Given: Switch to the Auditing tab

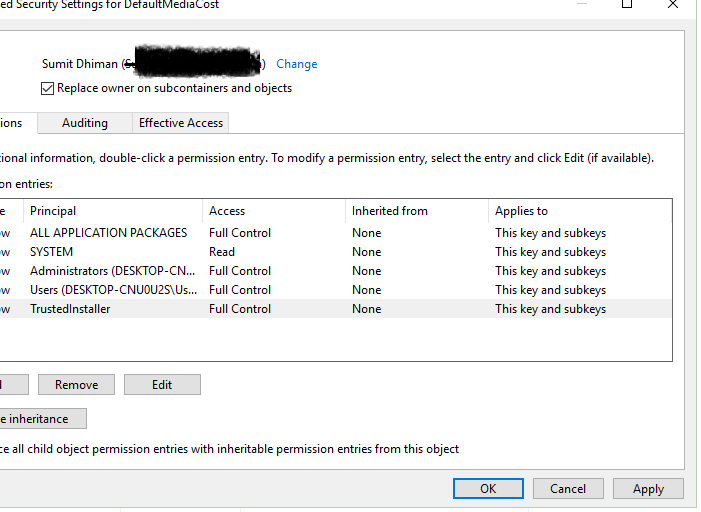Looking at the screenshot, I should (x=85, y=123).
